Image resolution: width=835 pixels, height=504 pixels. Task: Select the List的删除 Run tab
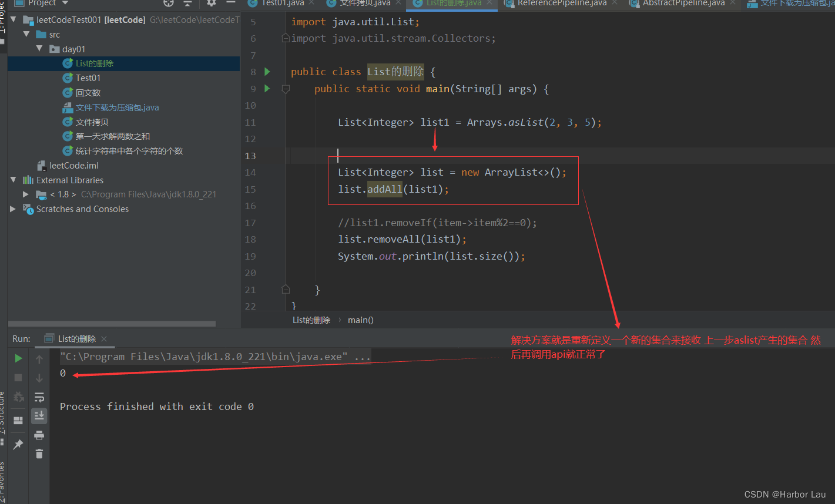point(76,339)
